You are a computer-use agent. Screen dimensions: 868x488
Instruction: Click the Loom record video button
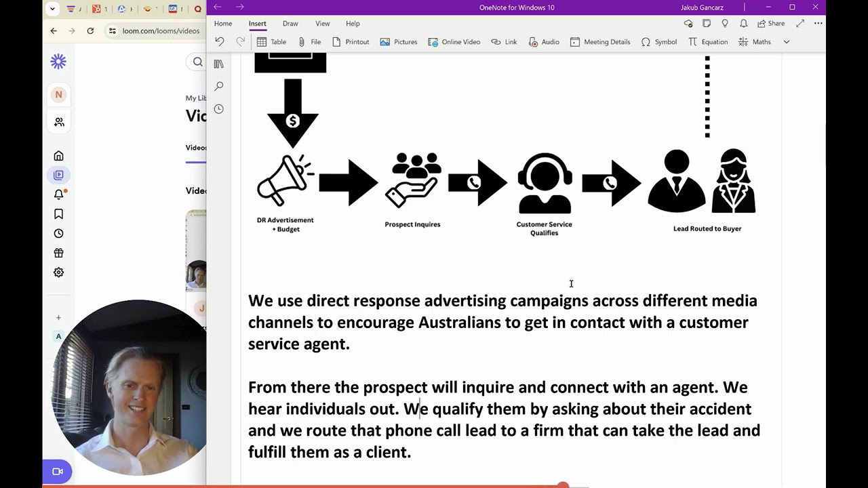58,472
